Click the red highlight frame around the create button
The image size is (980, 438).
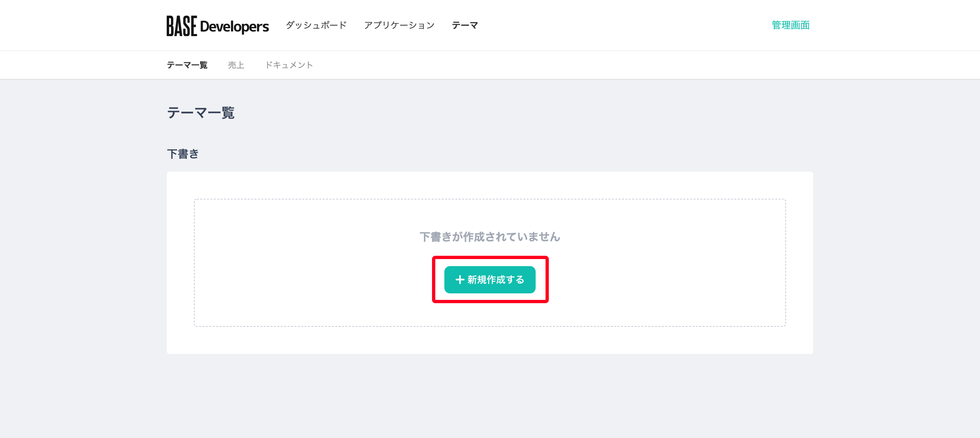[x=490, y=258]
